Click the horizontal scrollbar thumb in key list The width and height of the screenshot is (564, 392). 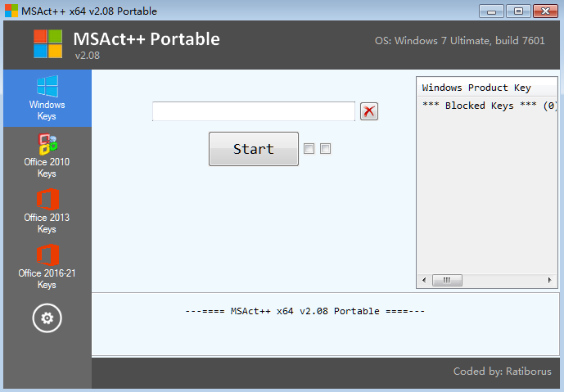click(x=447, y=280)
